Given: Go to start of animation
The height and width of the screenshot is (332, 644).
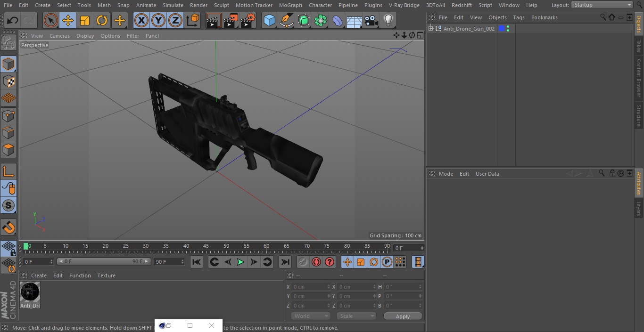Looking at the screenshot, I should pos(197,262).
